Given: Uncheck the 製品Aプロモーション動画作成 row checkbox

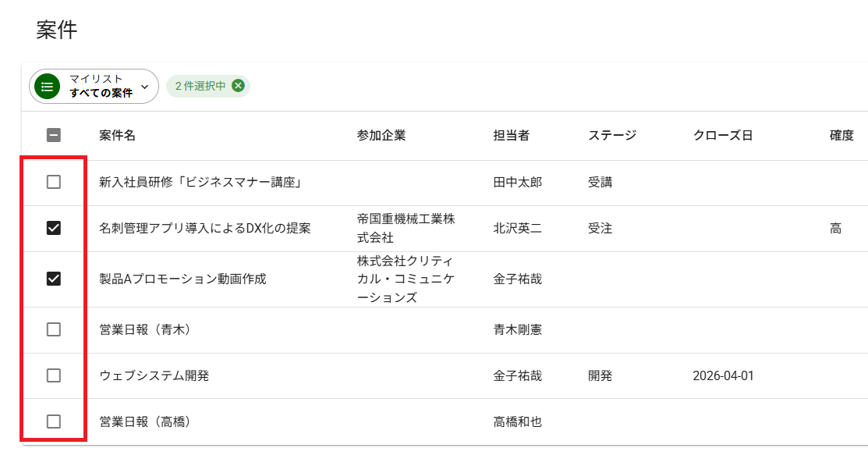Looking at the screenshot, I should pos(54,279).
